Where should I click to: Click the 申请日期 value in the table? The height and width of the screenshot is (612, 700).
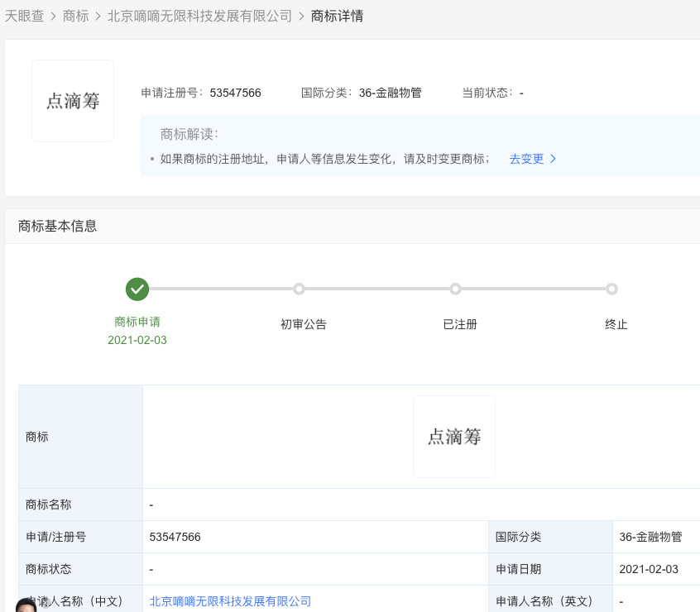[648, 569]
